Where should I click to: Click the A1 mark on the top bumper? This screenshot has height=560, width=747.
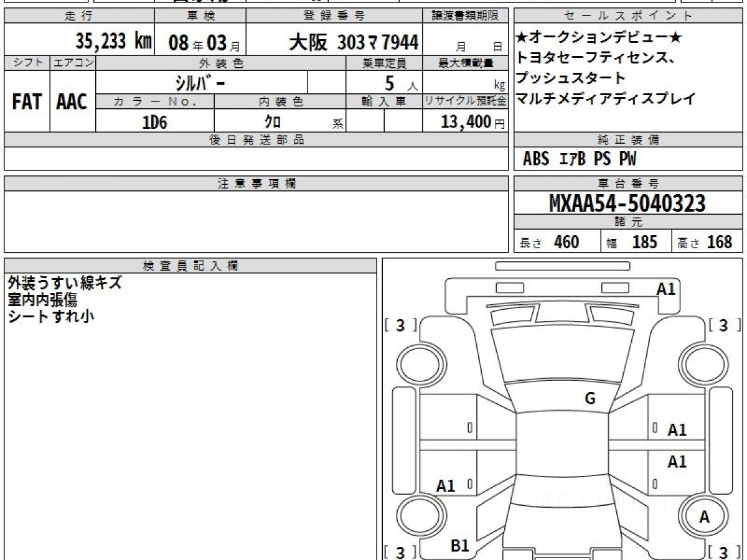pos(666,289)
